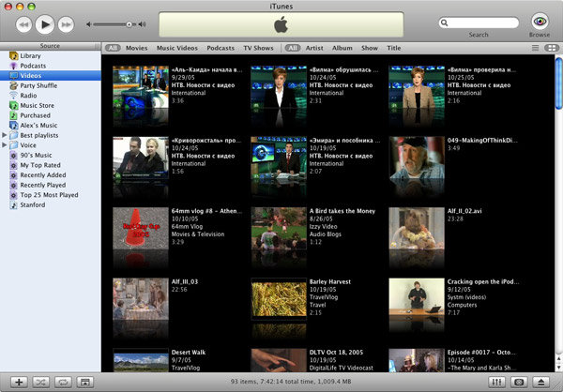Open Browse with the eye icon
The height and width of the screenshot is (392, 563).
pos(540,22)
